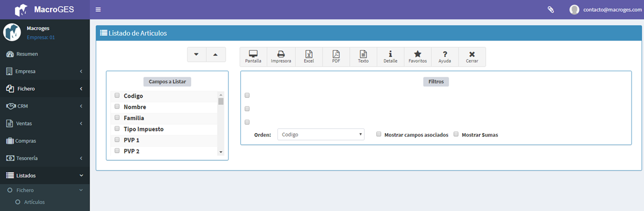
Task: Check the Codigo field checkbox
Action: coord(117,95)
